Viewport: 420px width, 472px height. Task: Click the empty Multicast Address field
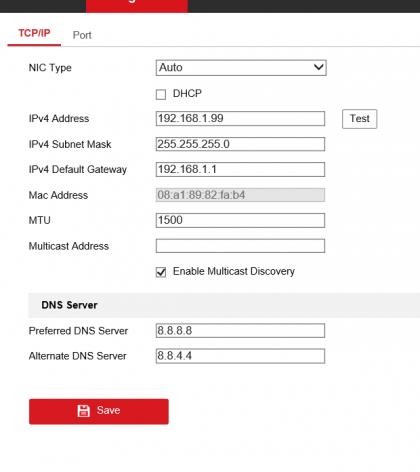pos(240,246)
